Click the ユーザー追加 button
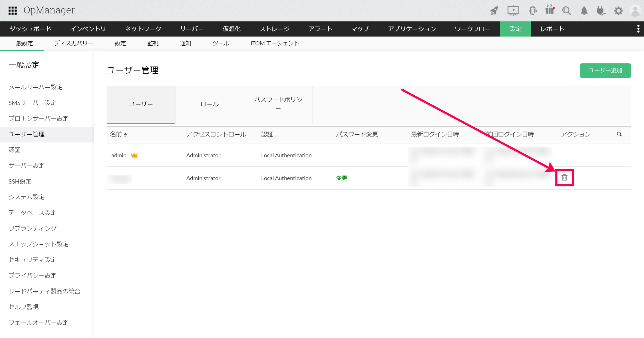This screenshot has width=644, height=338. pyautogui.click(x=605, y=71)
